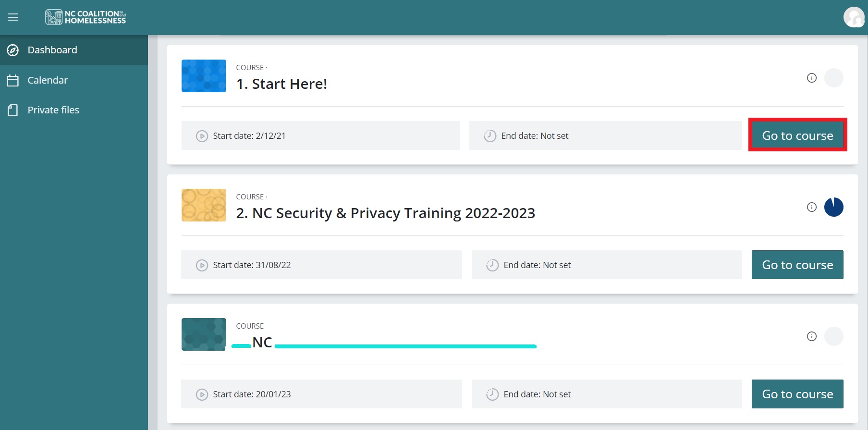Click progress circle of Security & Privacy Training
The width and height of the screenshot is (868, 430).
click(834, 207)
